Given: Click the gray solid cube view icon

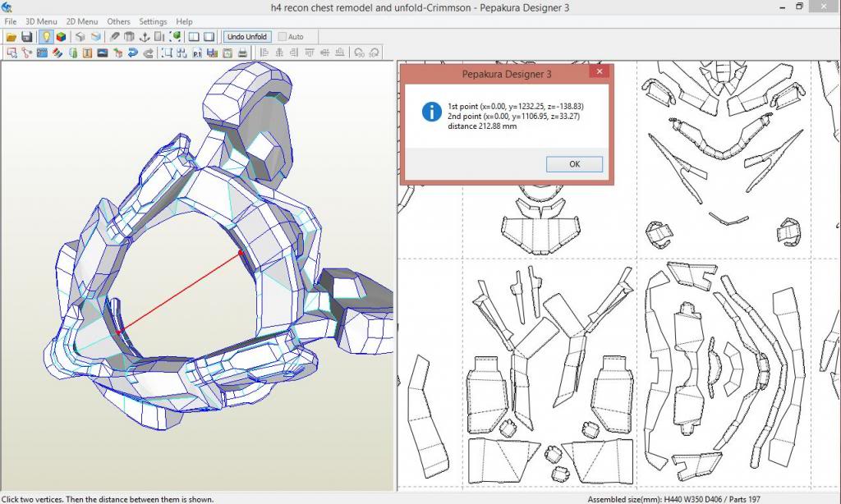Looking at the screenshot, I should click(x=80, y=37).
